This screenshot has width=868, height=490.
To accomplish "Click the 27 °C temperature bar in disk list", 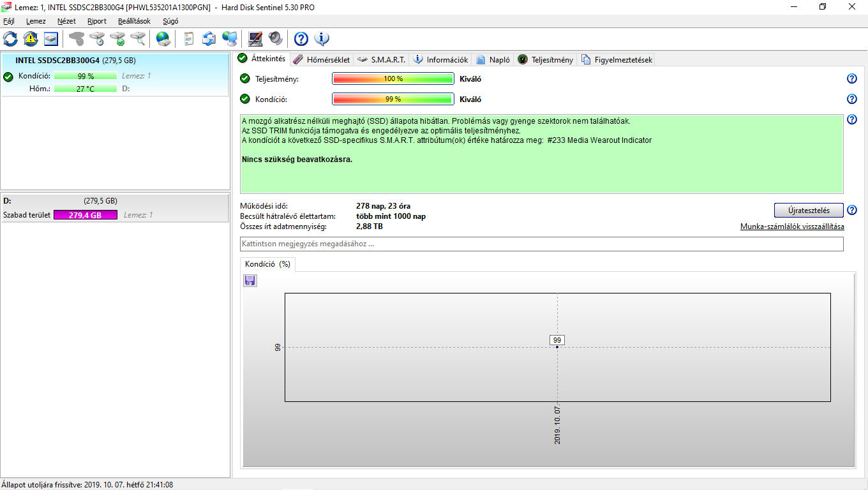I will coord(86,89).
